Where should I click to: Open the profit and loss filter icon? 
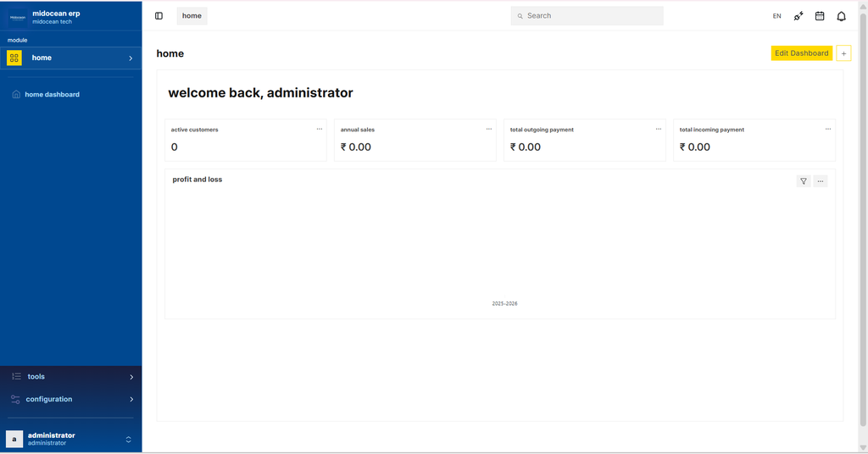[x=804, y=181]
